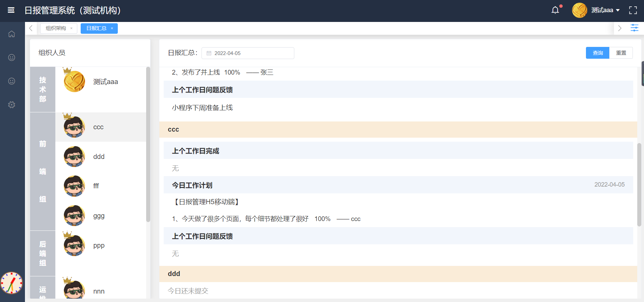Close the 日报汇总 tab
The height and width of the screenshot is (302, 644).
click(112, 28)
